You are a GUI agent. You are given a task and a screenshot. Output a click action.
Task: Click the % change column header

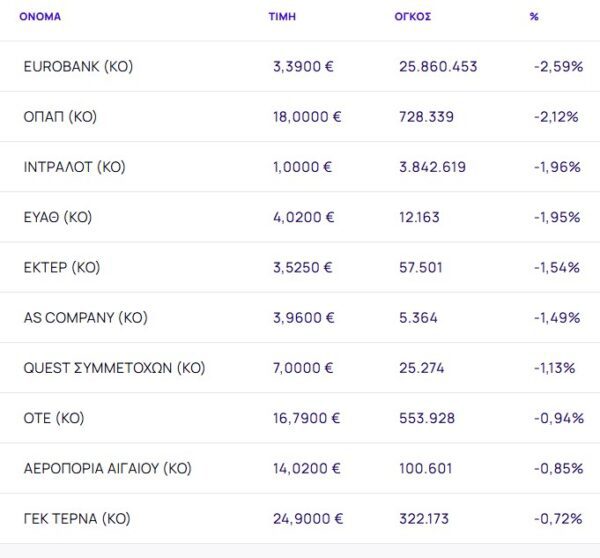[x=534, y=17]
